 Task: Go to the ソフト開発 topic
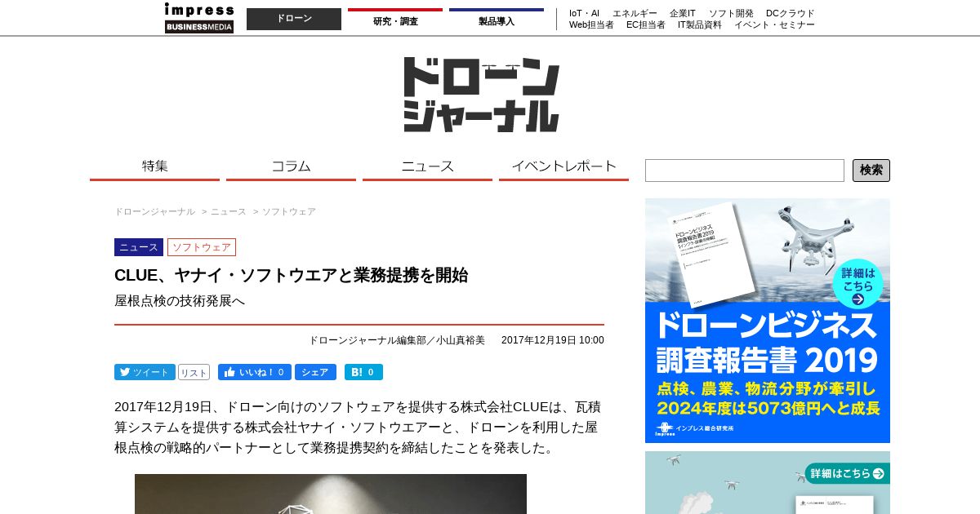pyautogui.click(x=731, y=13)
